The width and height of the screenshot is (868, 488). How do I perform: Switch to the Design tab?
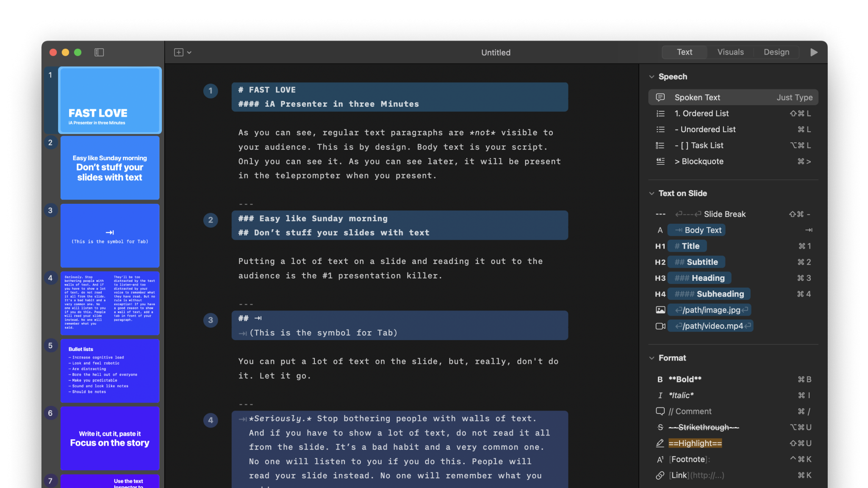click(x=776, y=52)
